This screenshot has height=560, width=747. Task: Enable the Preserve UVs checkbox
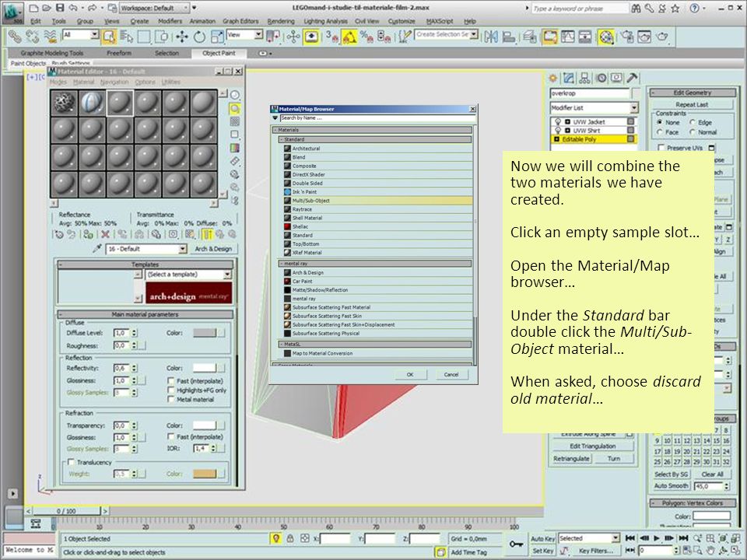[661, 148]
